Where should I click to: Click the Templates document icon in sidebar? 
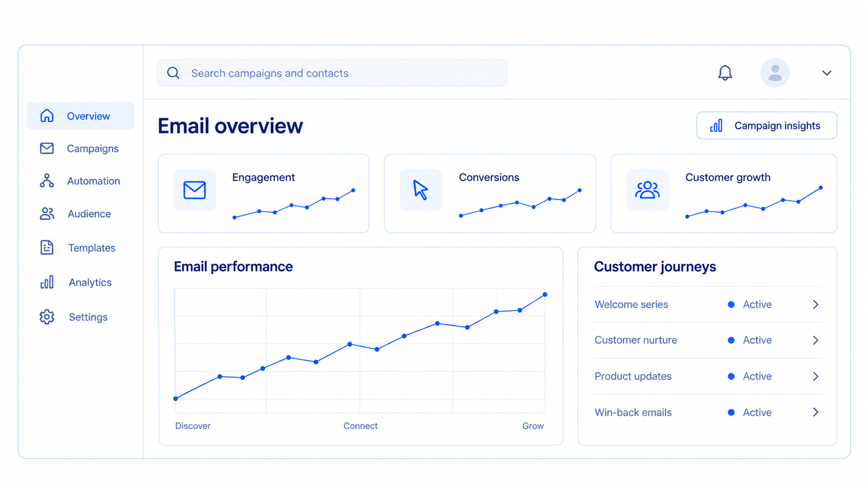click(x=47, y=247)
